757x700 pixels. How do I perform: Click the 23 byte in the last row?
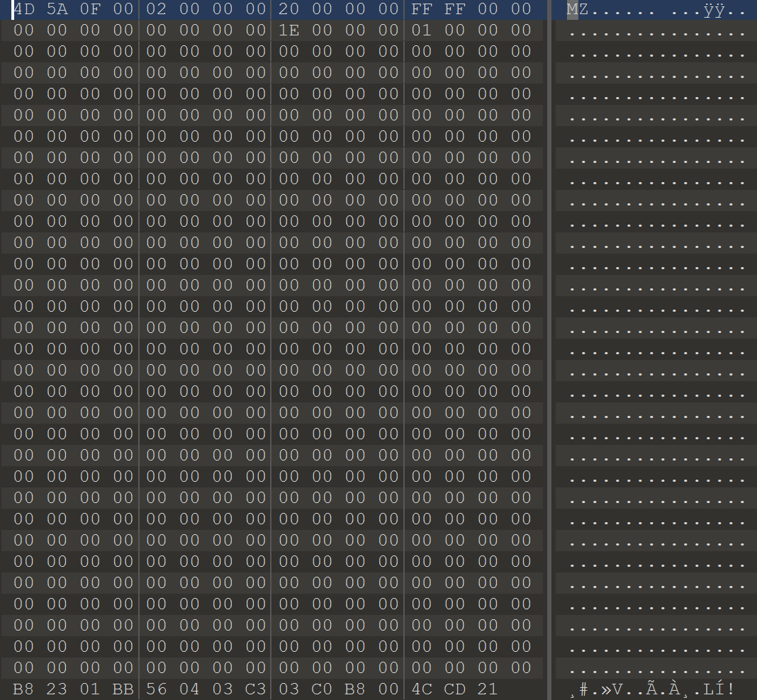[x=57, y=689]
